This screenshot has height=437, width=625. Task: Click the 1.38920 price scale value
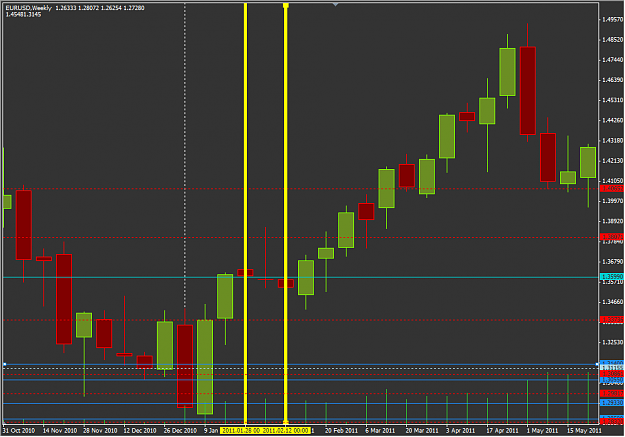tap(613, 221)
